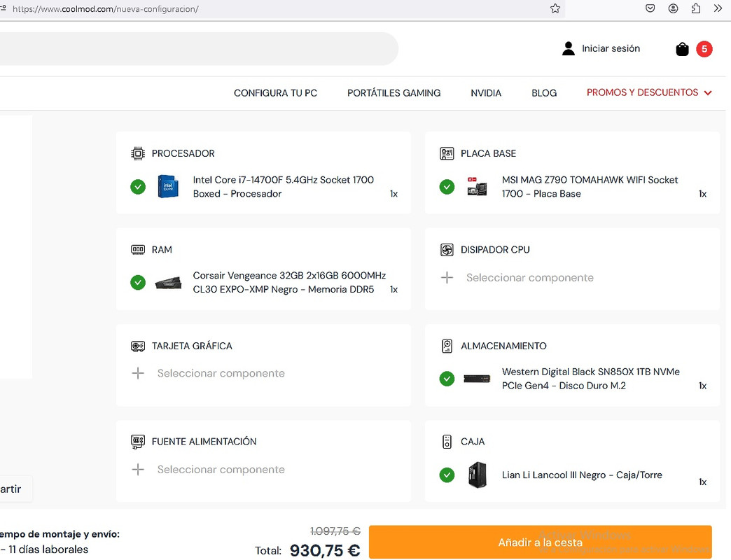Image resolution: width=731 pixels, height=560 pixels.
Task: Click the green checkmark beside Lian Li Lancool III
Action: (447, 475)
